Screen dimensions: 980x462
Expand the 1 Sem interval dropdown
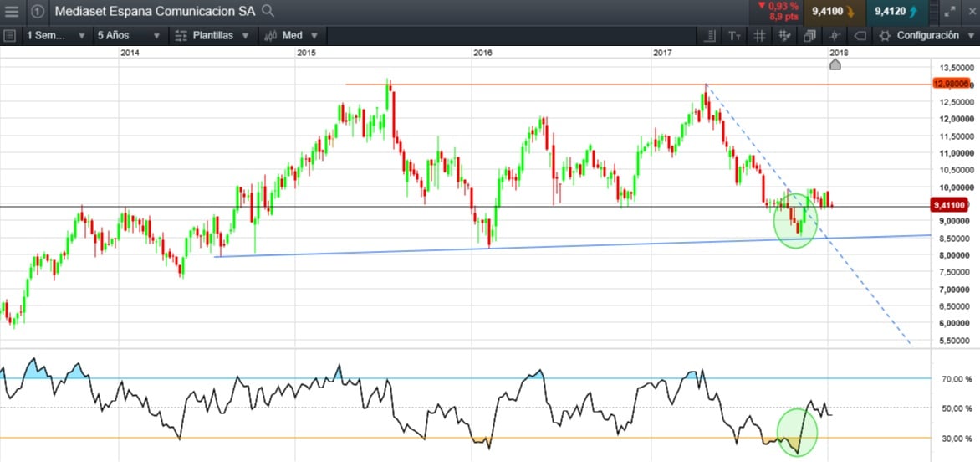click(56, 36)
